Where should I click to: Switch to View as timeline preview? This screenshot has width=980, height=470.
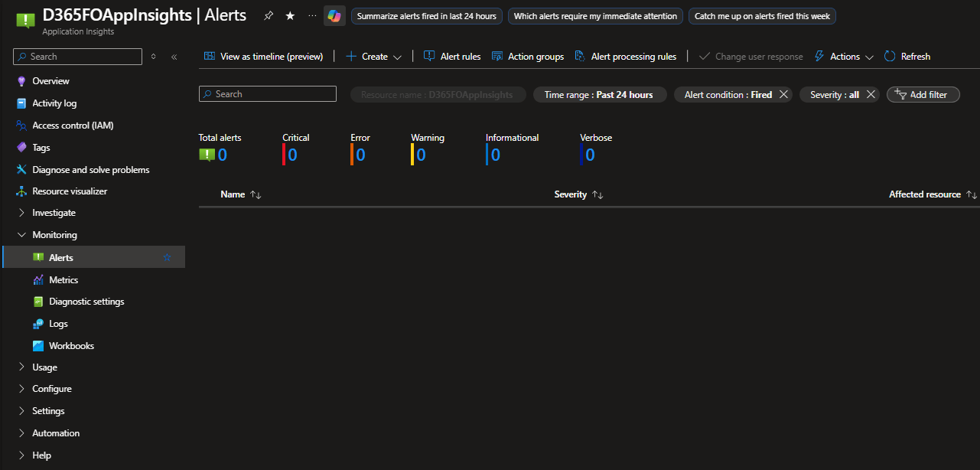coord(264,57)
